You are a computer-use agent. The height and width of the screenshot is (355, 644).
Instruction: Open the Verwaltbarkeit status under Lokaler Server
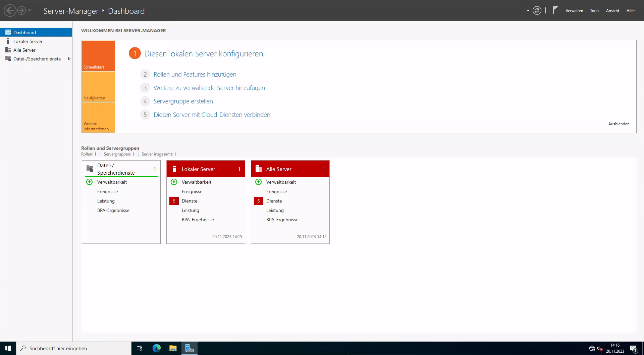pyautogui.click(x=196, y=182)
